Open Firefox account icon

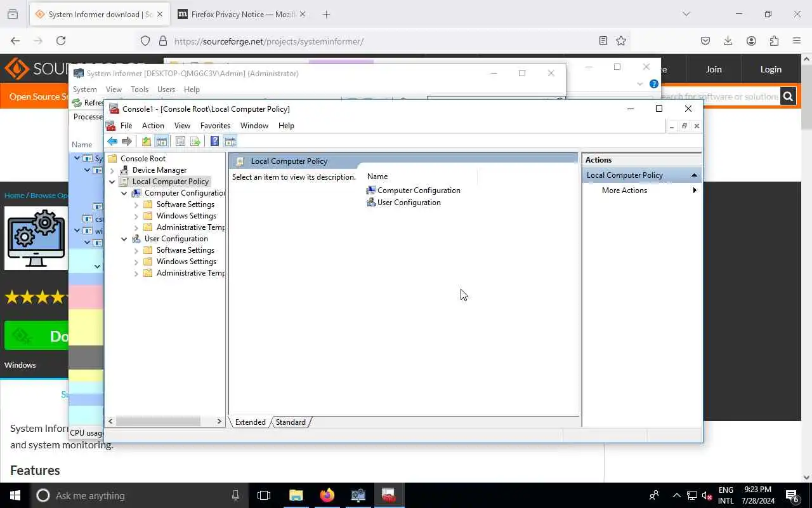tap(751, 41)
